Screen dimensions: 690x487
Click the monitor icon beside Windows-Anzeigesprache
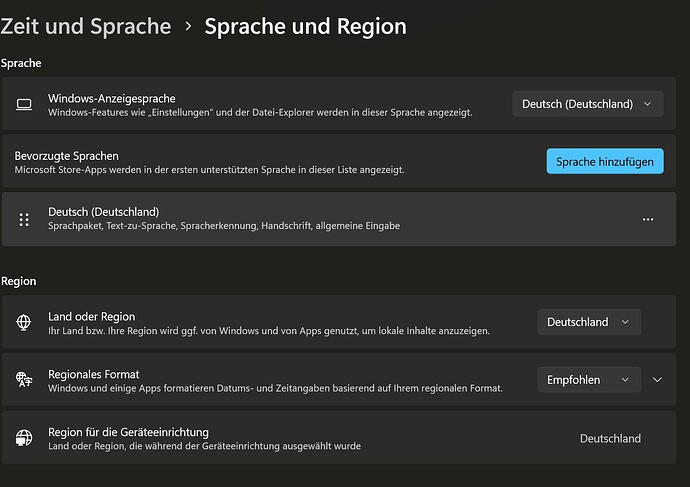click(x=25, y=104)
